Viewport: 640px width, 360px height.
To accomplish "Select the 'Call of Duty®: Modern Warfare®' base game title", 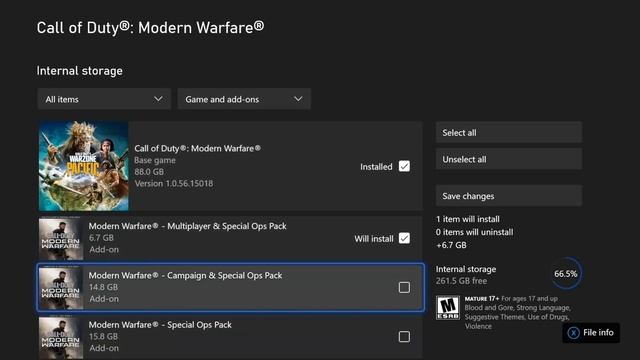I will coord(198,149).
